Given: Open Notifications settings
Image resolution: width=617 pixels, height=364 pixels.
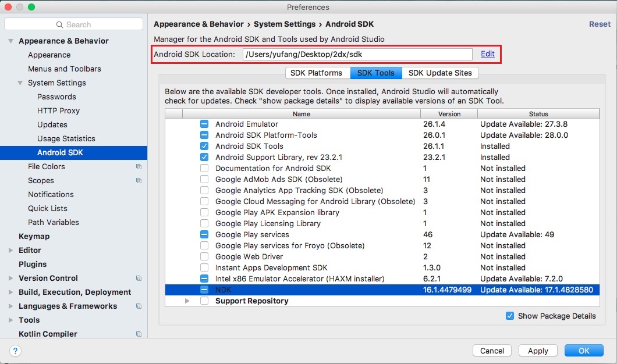Looking at the screenshot, I should (51, 195).
